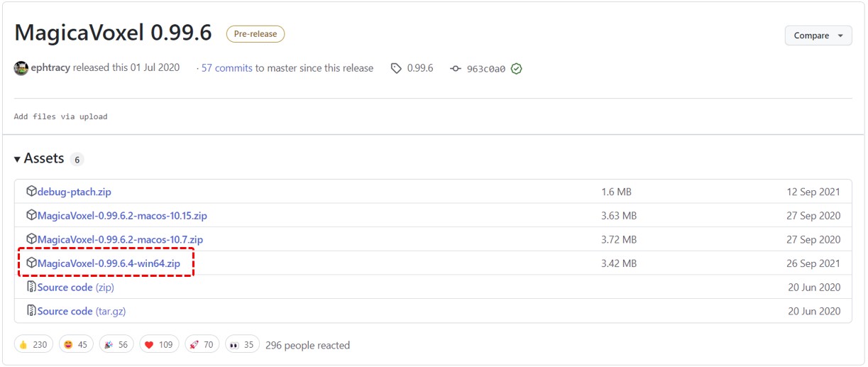The image size is (868, 367).
Task: Toggle the rocket reaction with 70
Action: pos(202,345)
